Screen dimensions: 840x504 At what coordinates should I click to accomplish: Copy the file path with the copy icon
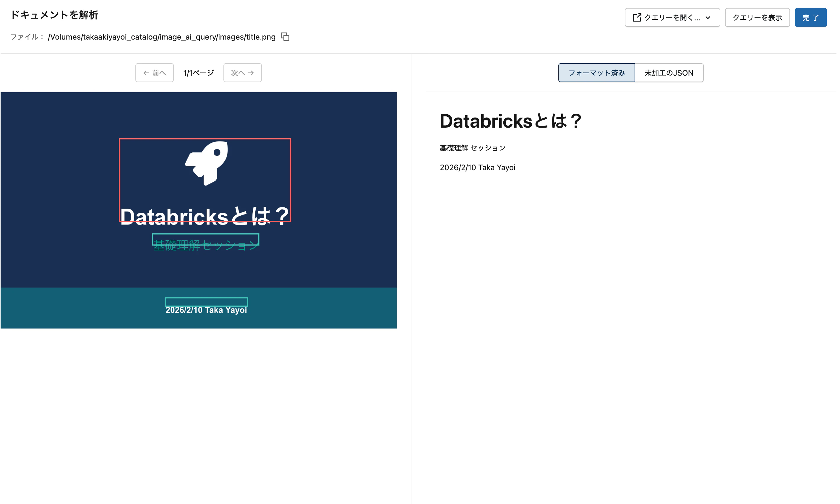pyautogui.click(x=285, y=37)
